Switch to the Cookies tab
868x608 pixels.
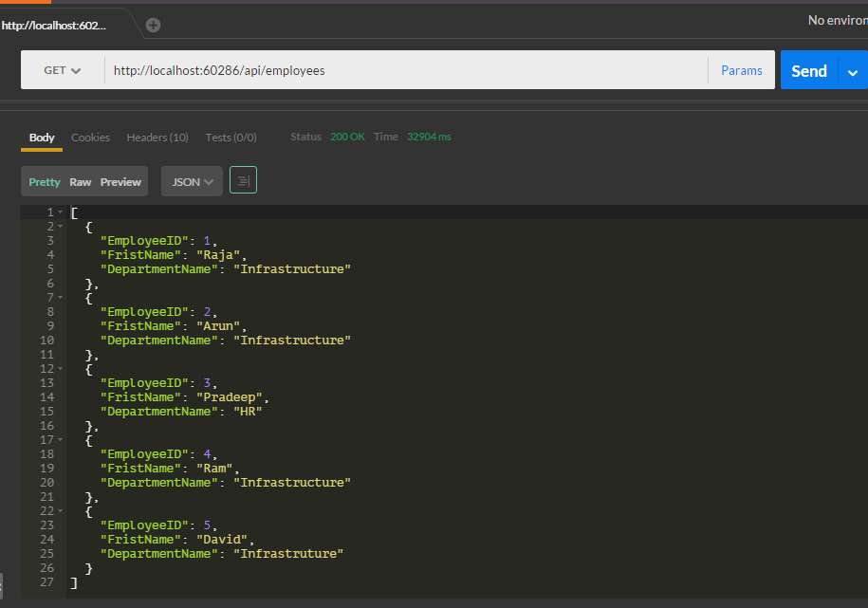[x=90, y=138]
